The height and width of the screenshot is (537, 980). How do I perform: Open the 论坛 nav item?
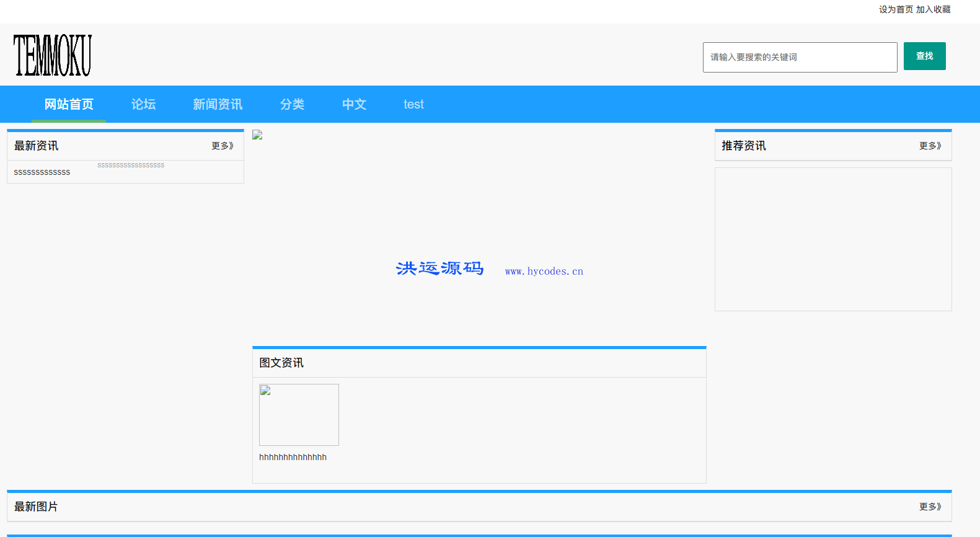coord(143,104)
